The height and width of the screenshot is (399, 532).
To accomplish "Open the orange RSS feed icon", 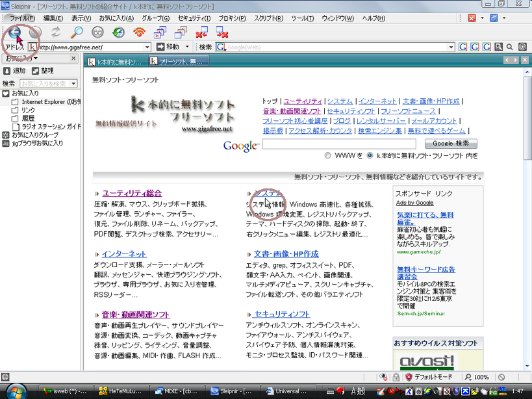I will coord(139,32).
